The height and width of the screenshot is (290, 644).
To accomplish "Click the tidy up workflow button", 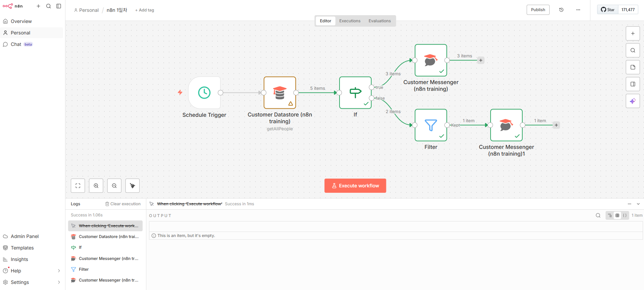I will (x=133, y=186).
